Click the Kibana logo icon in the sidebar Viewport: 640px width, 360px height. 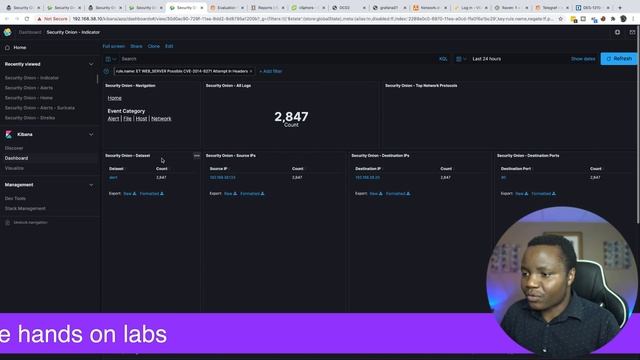[x=9, y=134]
